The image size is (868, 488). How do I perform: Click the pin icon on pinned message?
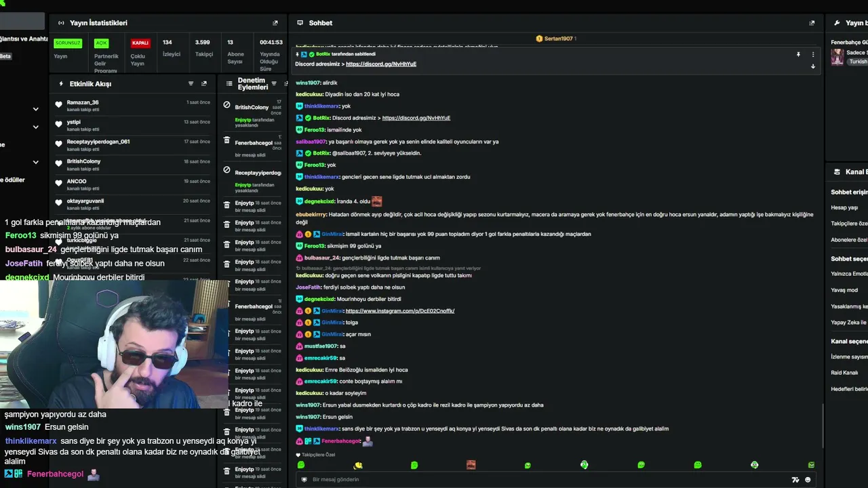pyautogui.click(x=798, y=54)
